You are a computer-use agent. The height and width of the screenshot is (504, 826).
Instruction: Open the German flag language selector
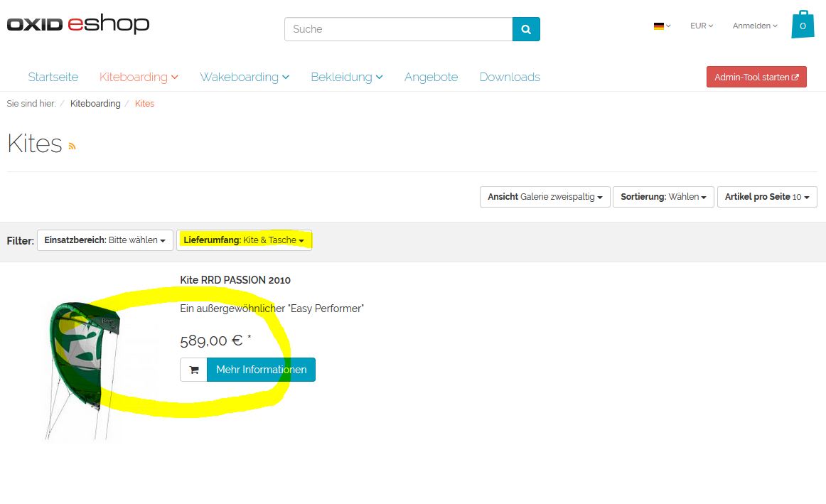click(x=662, y=26)
